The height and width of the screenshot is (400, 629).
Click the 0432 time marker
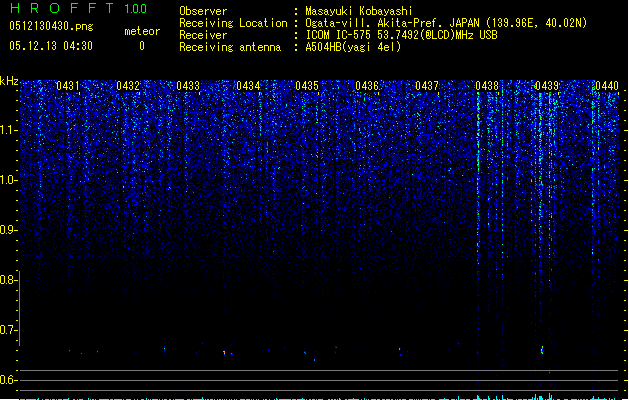[x=128, y=86]
